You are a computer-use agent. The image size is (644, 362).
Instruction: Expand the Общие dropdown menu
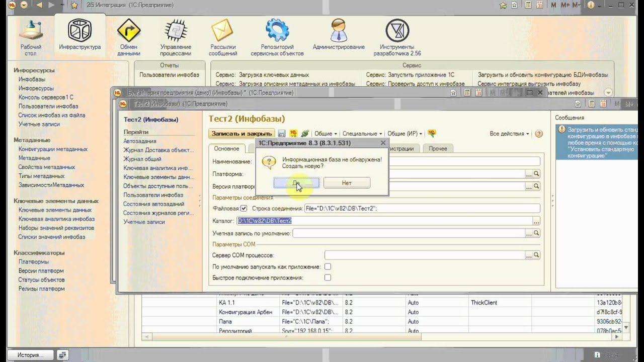326,134
